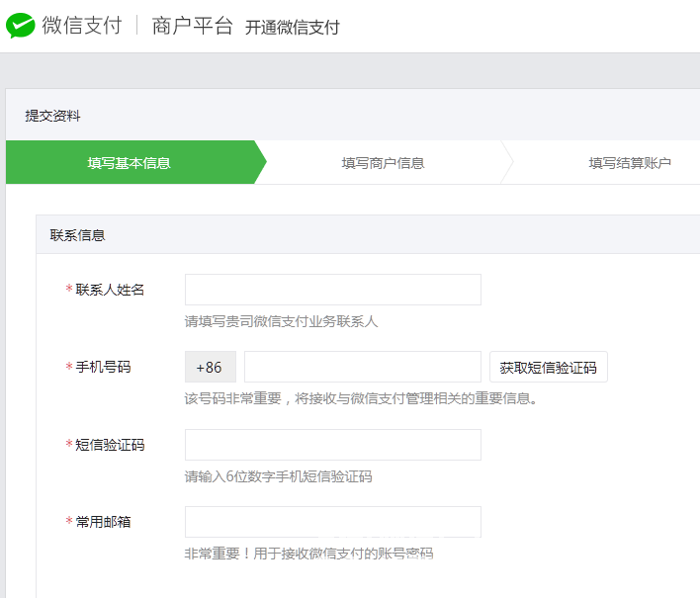Switch to the 填写商户信息 step
Viewport: 700px width, 598px height.
coord(383,163)
